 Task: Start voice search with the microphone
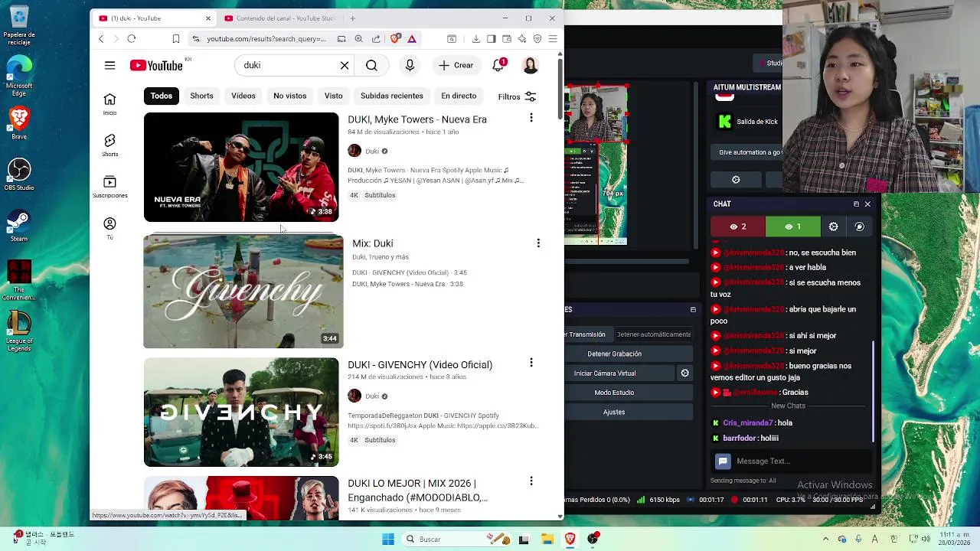410,66
